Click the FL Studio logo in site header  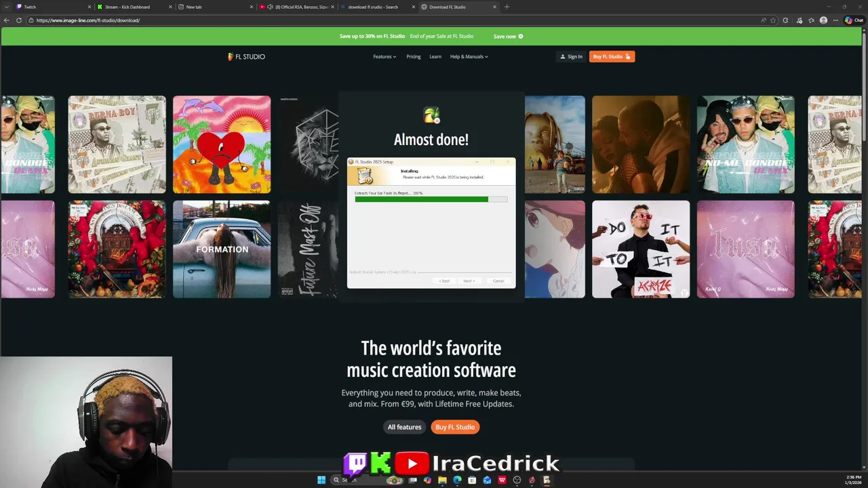click(x=246, y=57)
